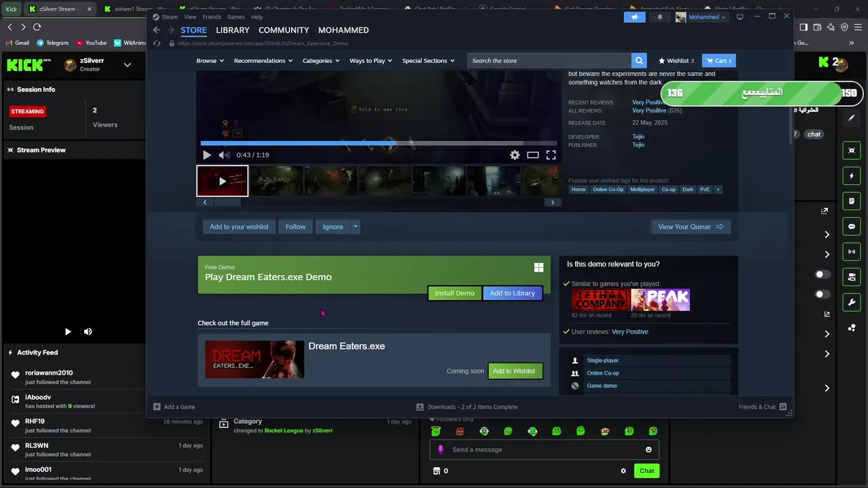Switch to the LIBRARY tab
Viewport: 868px width, 488px height.
click(233, 30)
